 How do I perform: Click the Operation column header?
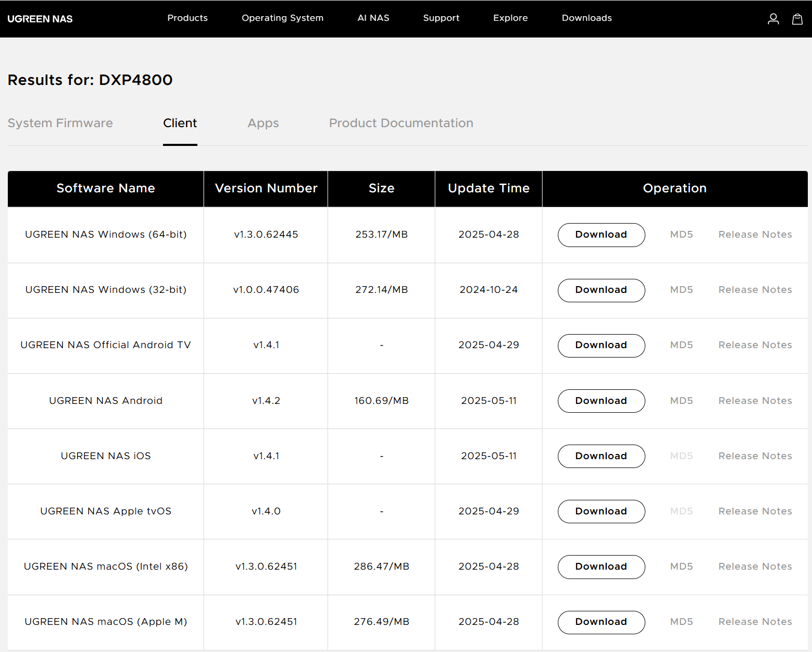(675, 188)
